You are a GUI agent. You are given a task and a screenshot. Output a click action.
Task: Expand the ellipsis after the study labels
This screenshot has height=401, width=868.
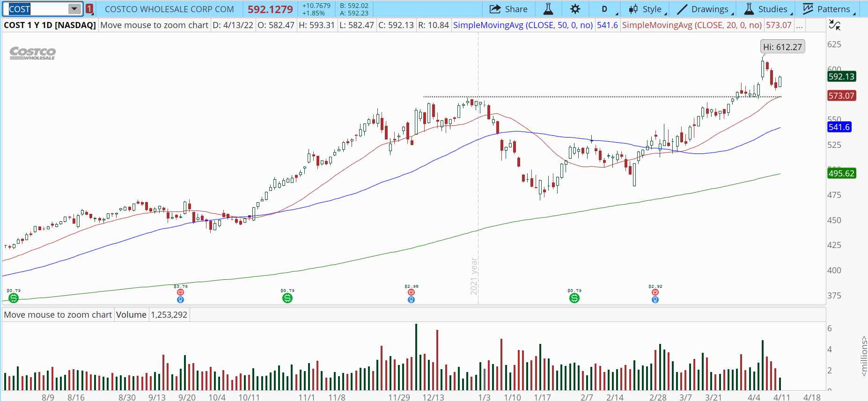tap(799, 25)
